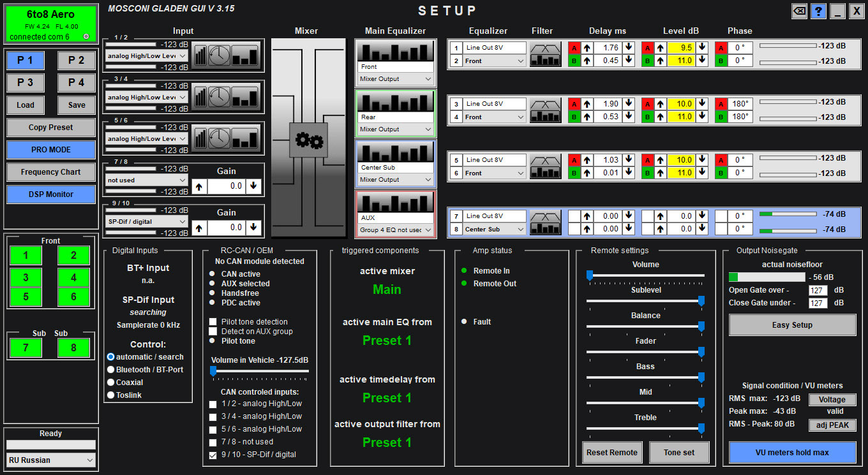Switch to preset P 1
Image resolution: width=868 pixels, height=475 pixels.
pyautogui.click(x=26, y=60)
